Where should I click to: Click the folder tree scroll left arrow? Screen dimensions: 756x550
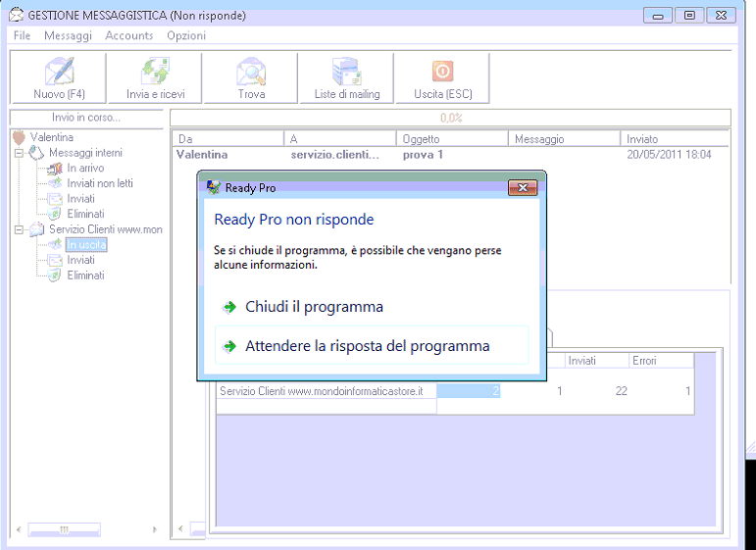(x=19, y=529)
